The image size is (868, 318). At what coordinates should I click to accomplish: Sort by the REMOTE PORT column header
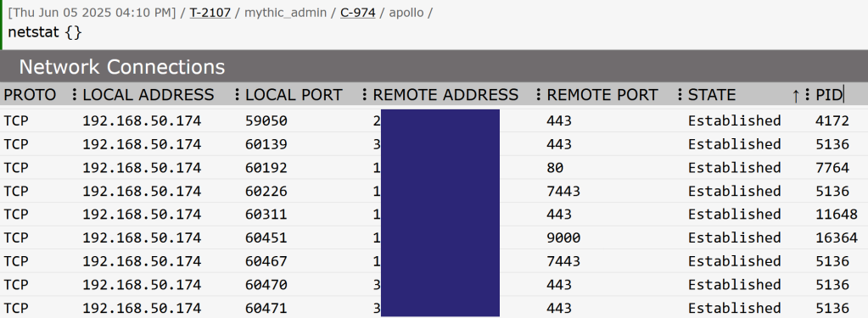[x=602, y=95]
